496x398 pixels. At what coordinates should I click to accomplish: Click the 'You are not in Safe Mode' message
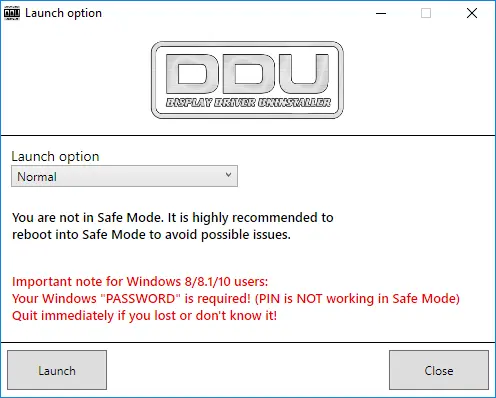point(173,218)
